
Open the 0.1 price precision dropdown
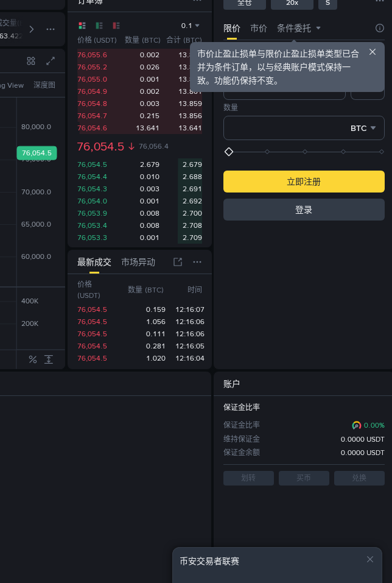coord(191,26)
